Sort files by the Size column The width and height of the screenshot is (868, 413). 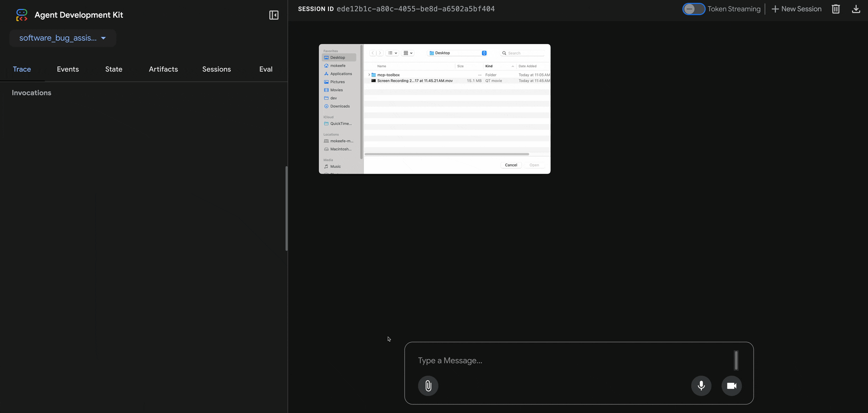pyautogui.click(x=460, y=66)
